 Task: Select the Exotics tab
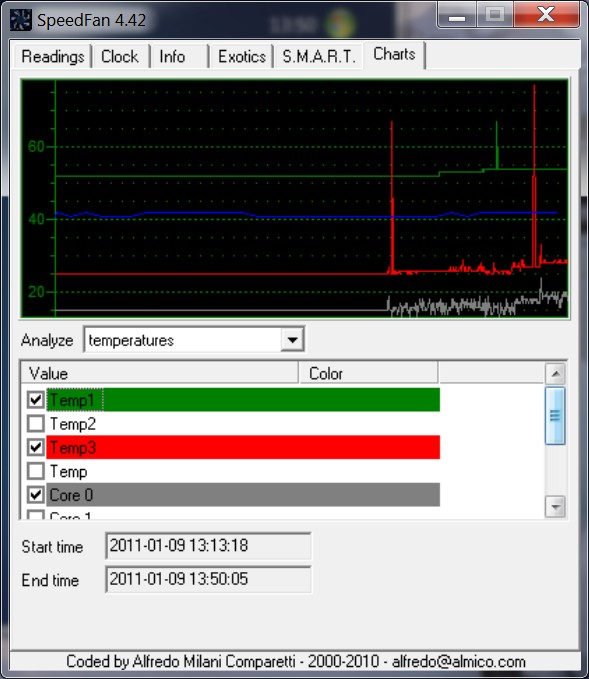tap(241, 56)
